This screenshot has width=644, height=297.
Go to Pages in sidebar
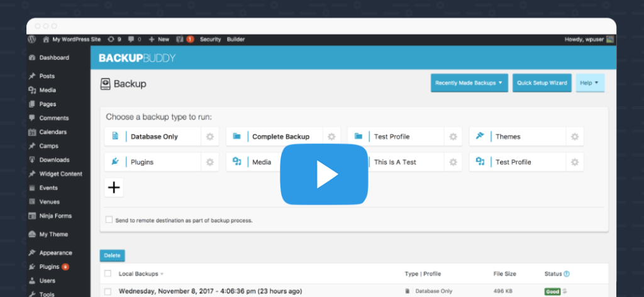48,104
